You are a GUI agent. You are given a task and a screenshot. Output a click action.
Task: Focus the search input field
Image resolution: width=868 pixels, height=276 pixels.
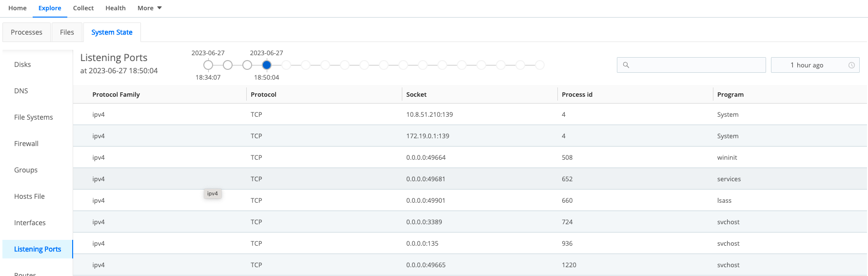coord(691,65)
